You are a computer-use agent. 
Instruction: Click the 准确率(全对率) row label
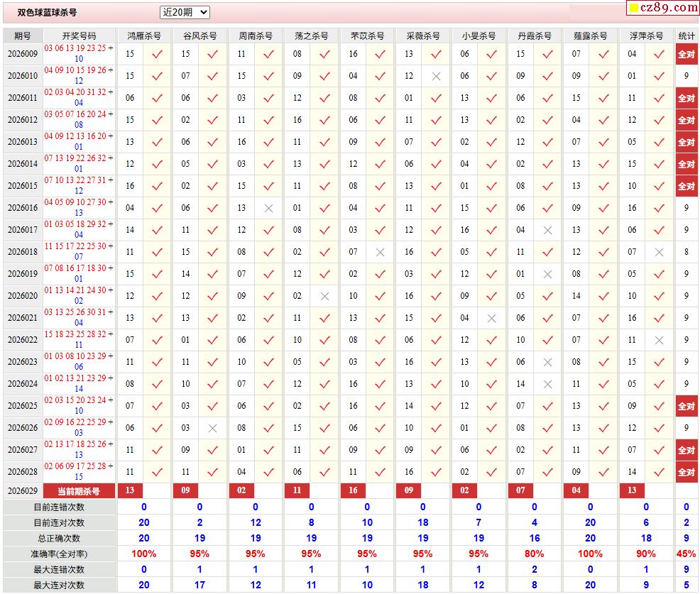(59, 554)
